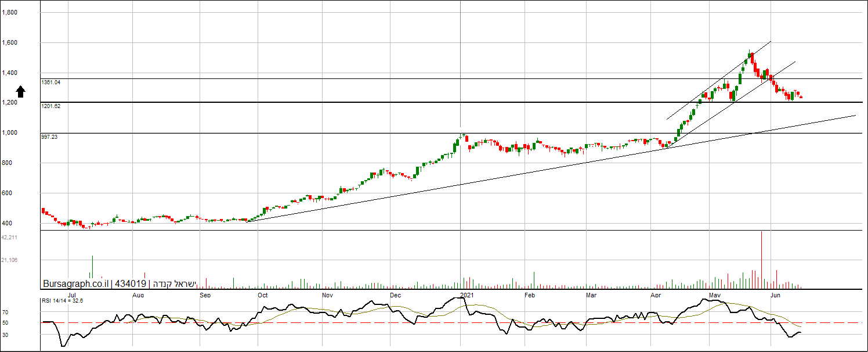Click the RSI 70 overbought level label
This screenshot has width=868, height=352.
(5, 313)
